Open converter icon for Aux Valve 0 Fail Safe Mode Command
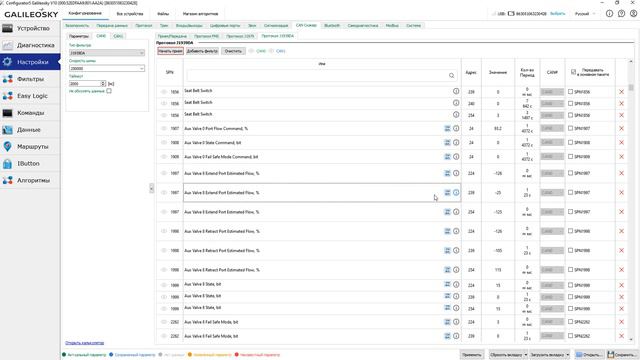The image size is (640, 360). coord(447,157)
